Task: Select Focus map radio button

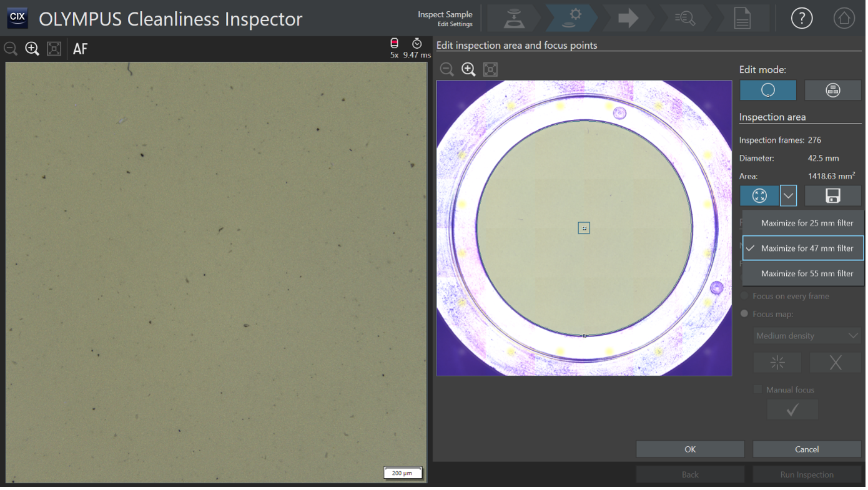Action: (744, 314)
